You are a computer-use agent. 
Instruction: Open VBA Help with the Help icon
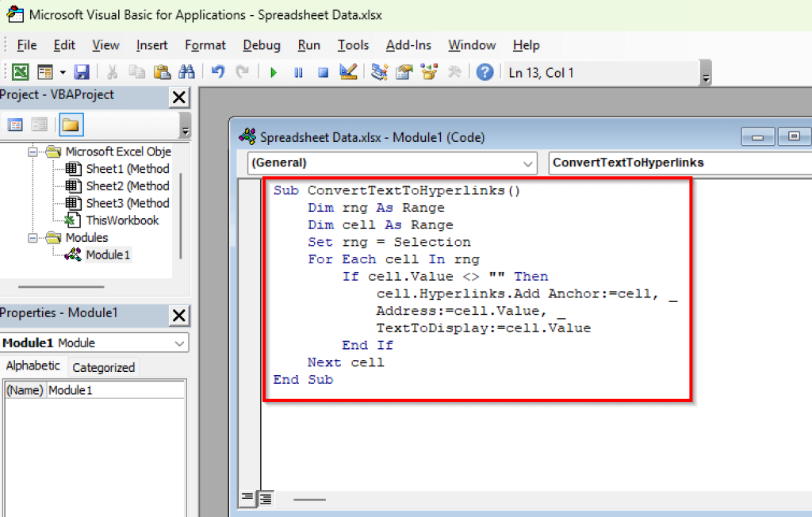click(x=485, y=72)
